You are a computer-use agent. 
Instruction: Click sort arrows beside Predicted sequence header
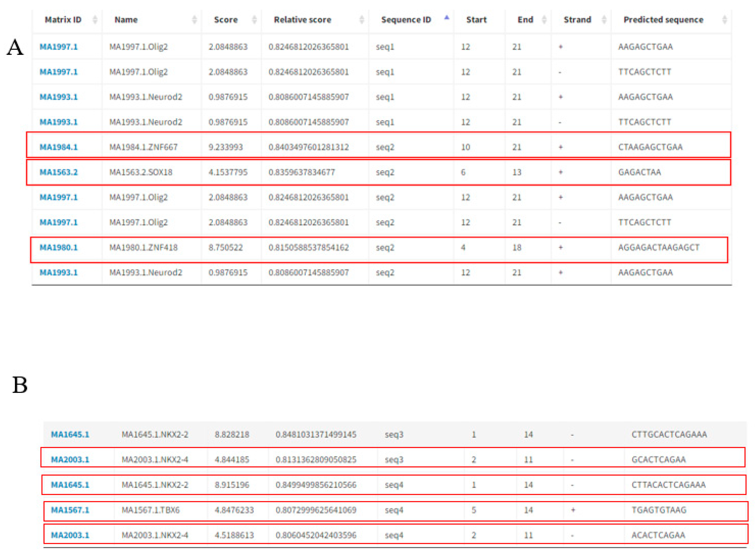pos(724,20)
